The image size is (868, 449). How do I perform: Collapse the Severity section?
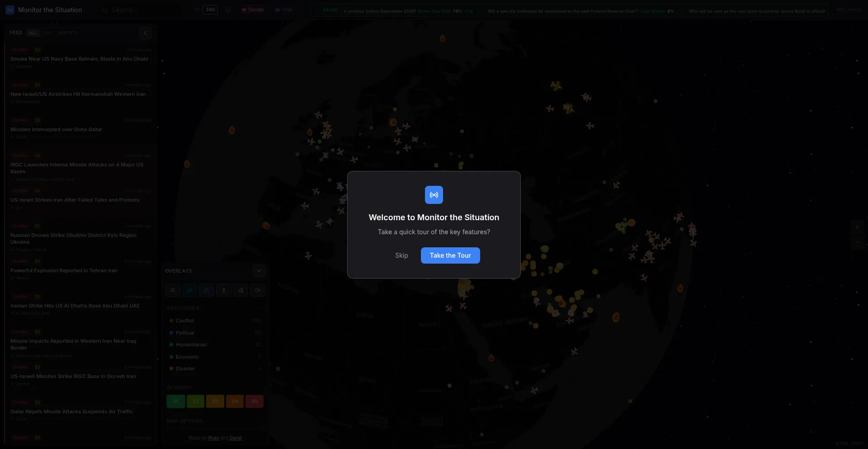215,388
